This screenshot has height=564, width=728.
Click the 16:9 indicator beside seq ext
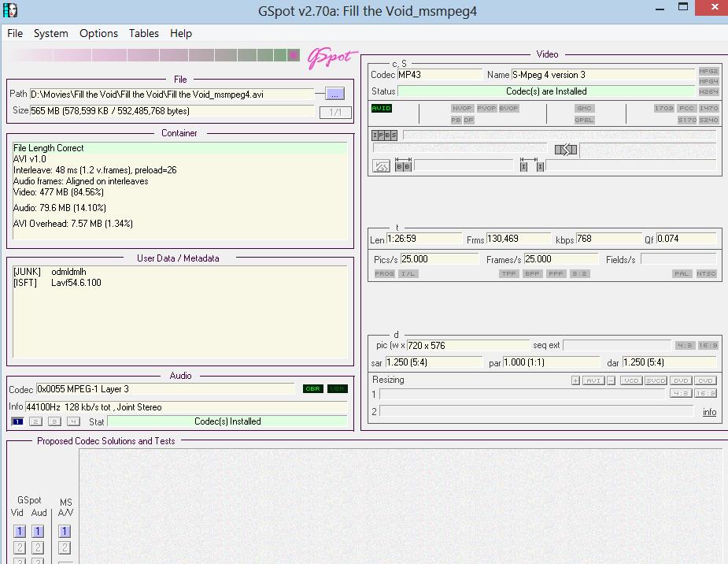click(708, 345)
